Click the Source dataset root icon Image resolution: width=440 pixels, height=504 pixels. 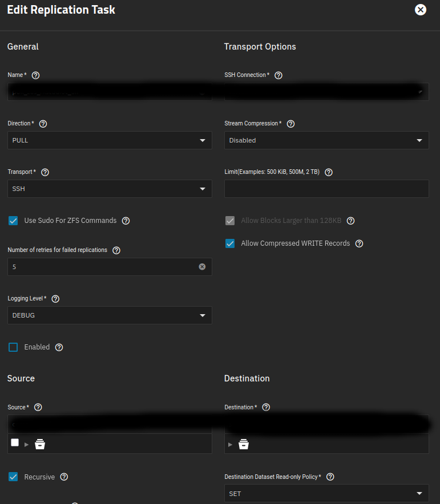click(40, 444)
